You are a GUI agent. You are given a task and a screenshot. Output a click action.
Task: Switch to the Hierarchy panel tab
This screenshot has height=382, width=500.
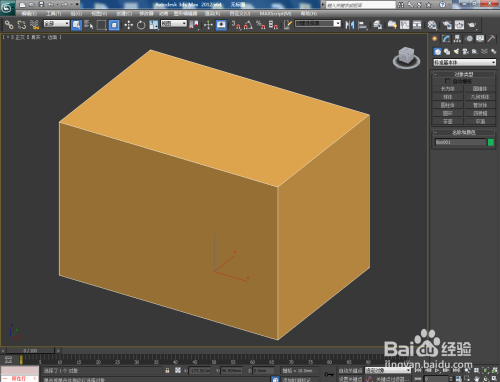[457, 39]
